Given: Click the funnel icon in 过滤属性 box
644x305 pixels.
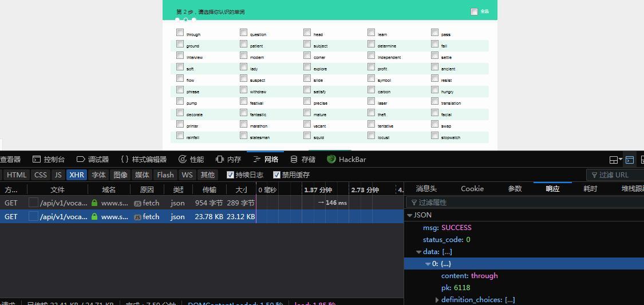Looking at the screenshot, I should (414, 203).
